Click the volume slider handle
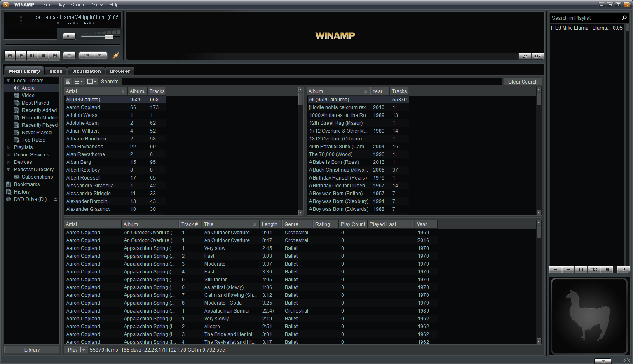 point(109,37)
